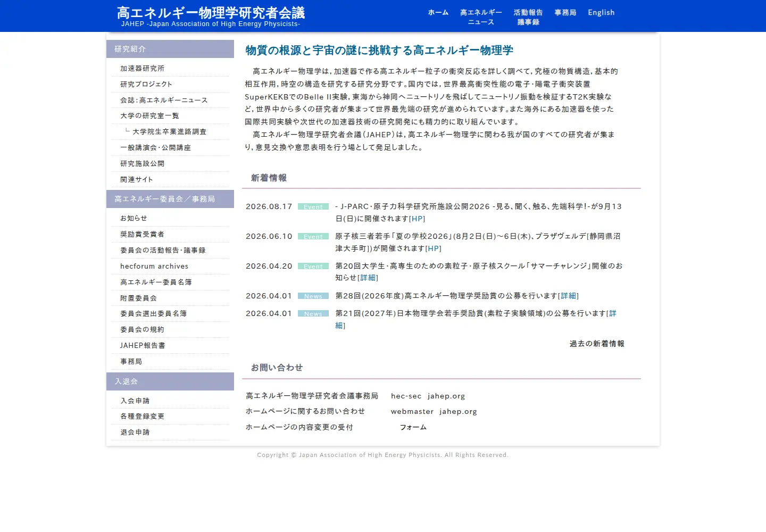The image size is (766, 532).
Task: Open the 高エネルギーニュース header menu item
Action: coord(481,17)
